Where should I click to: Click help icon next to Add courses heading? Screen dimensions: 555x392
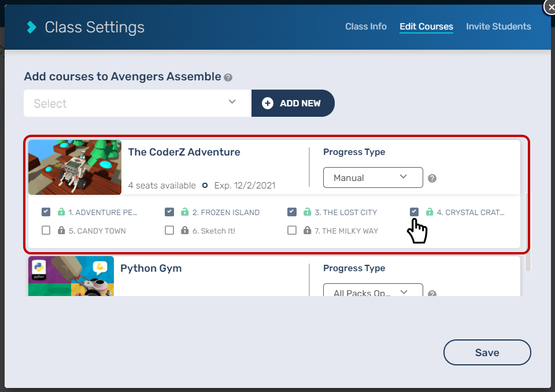pos(228,77)
